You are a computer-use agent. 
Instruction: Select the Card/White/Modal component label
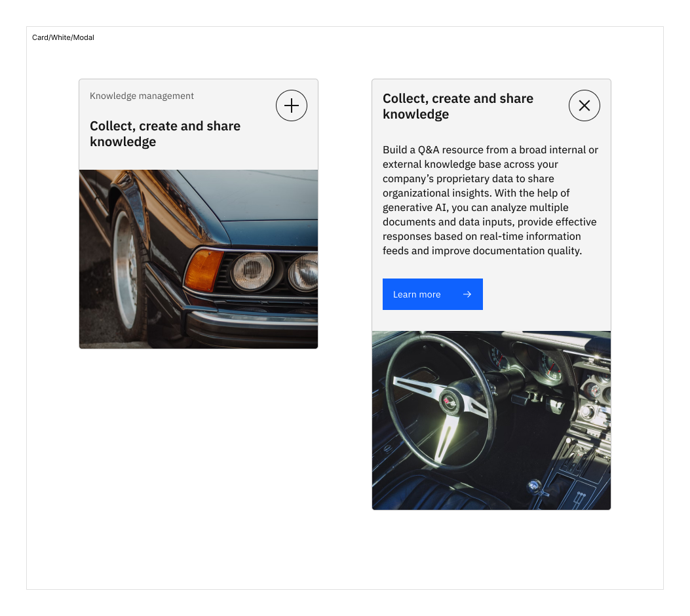coord(63,37)
